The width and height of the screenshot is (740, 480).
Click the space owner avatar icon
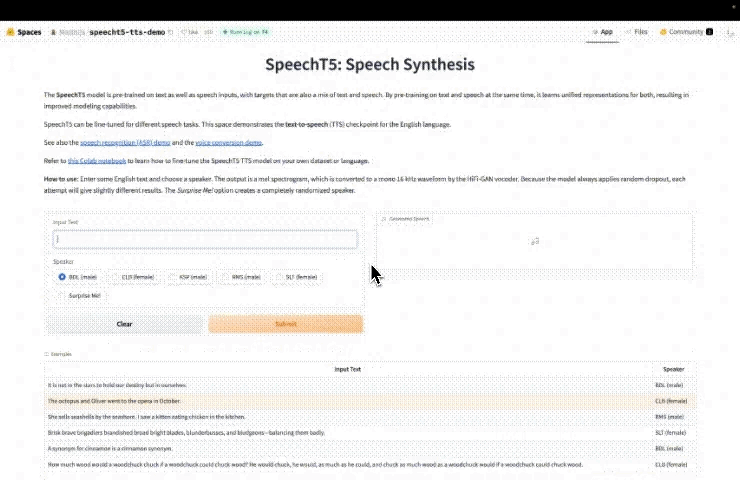tap(53, 32)
